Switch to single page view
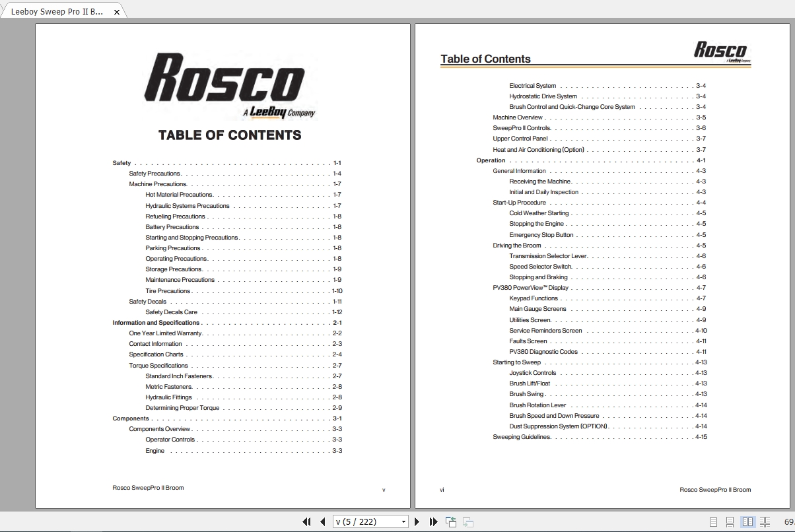The width and height of the screenshot is (795, 532). tap(713, 521)
